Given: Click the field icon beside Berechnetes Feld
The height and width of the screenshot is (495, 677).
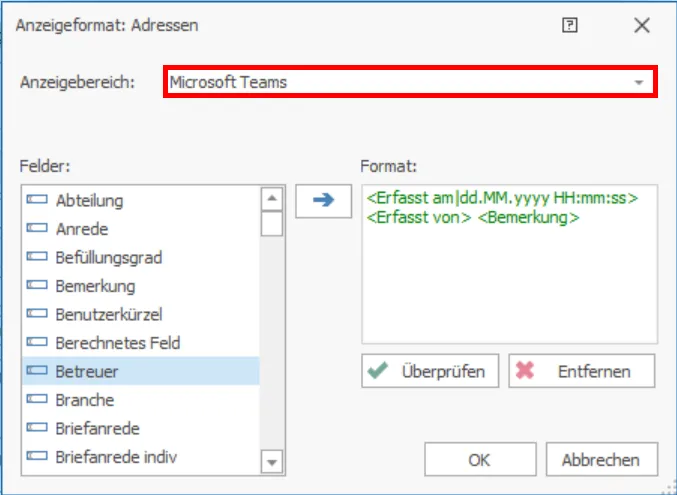Looking at the screenshot, I should coord(37,342).
